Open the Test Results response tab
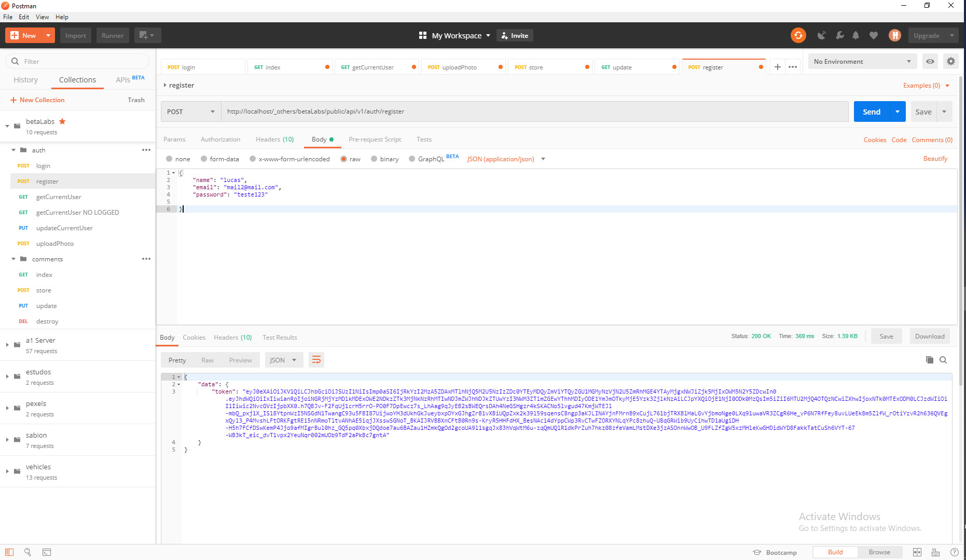 coord(280,338)
